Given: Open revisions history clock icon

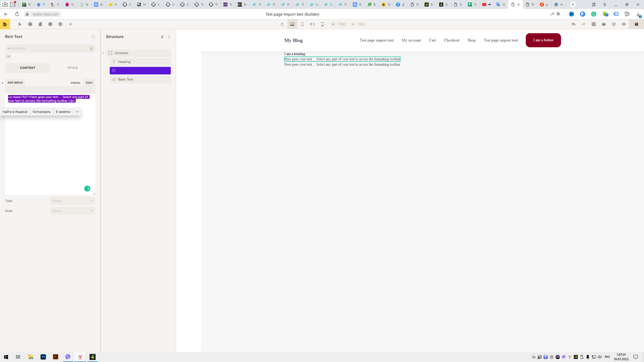Looking at the screenshot, I should [x=50, y=24].
